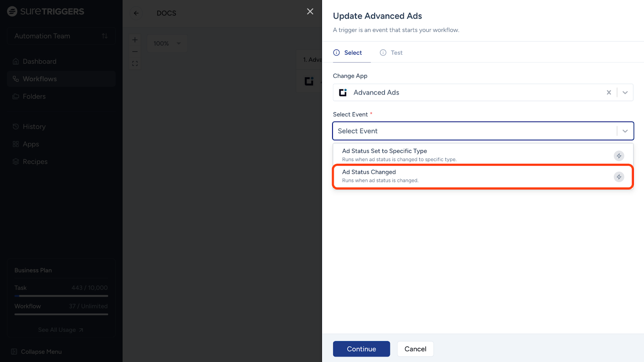The image size is (644, 362).
Task: Switch to the Test tab
Action: (x=391, y=53)
